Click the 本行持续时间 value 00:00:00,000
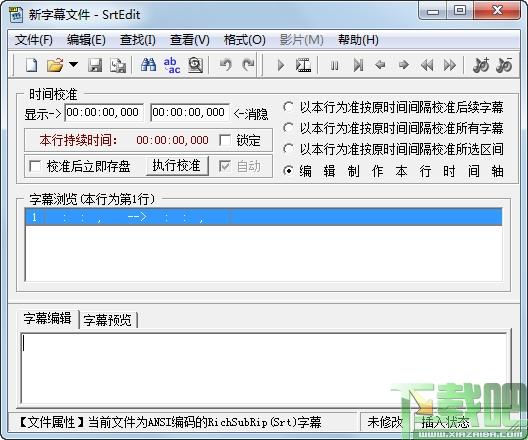This screenshot has height=440, width=528. pyautogui.click(x=172, y=140)
